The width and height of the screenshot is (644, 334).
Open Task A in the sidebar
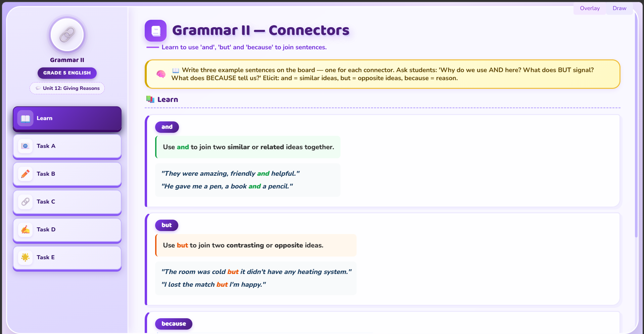(67, 146)
